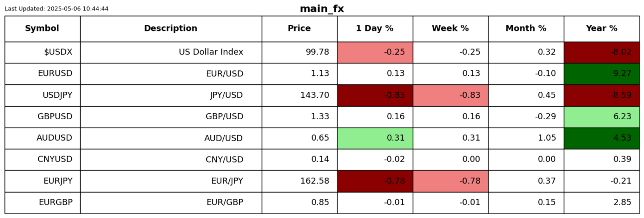Click the Price column header

pyautogui.click(x=299, y=28)
